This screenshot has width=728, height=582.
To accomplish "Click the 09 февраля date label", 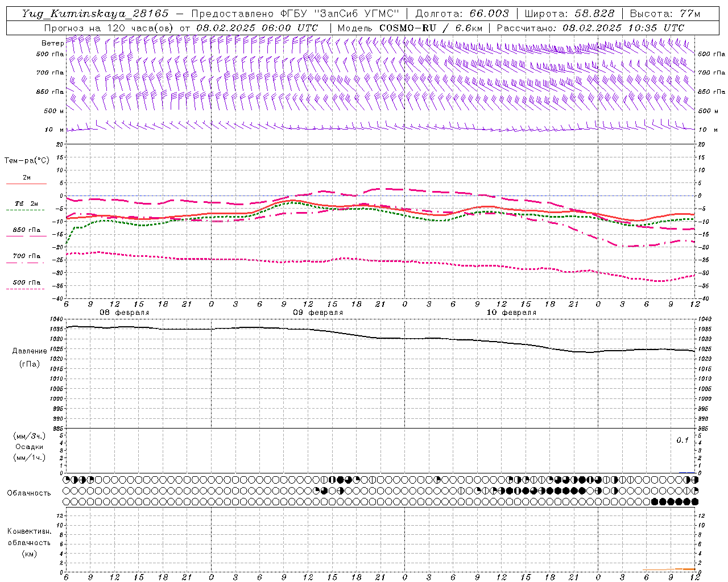I will [x=318, y=313].
